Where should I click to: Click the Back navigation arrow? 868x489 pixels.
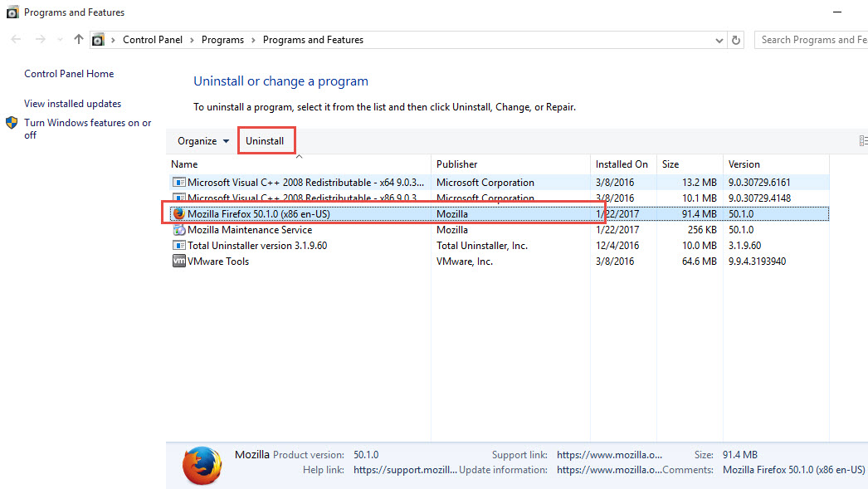click(x=16, y=39)
